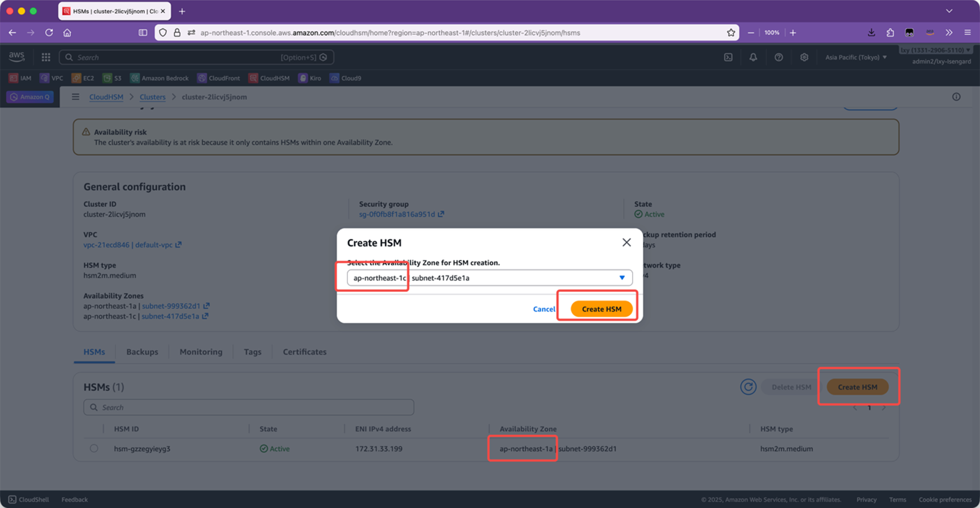Open the Clusters breadcrumb link

pos(152,97)
